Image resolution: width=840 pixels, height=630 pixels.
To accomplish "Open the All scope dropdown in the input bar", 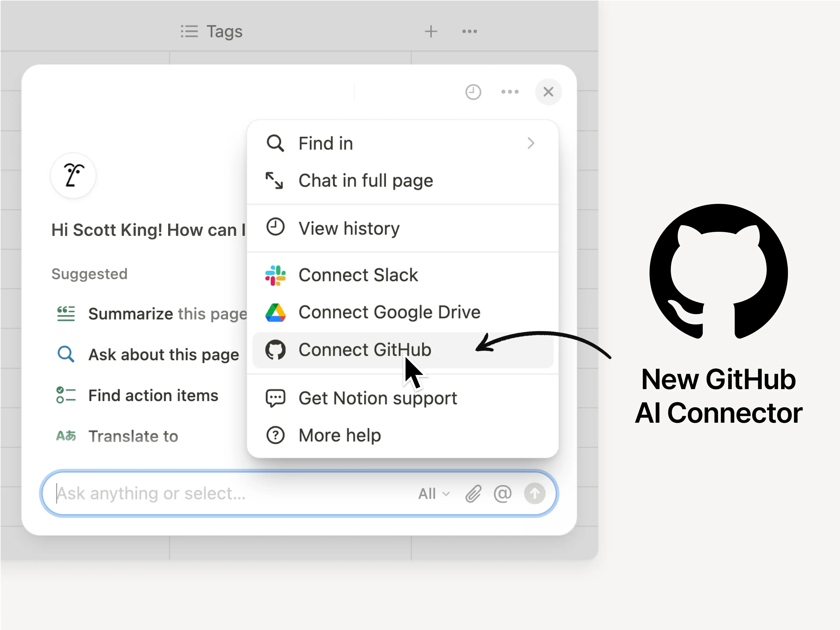I will click(433, 493).
